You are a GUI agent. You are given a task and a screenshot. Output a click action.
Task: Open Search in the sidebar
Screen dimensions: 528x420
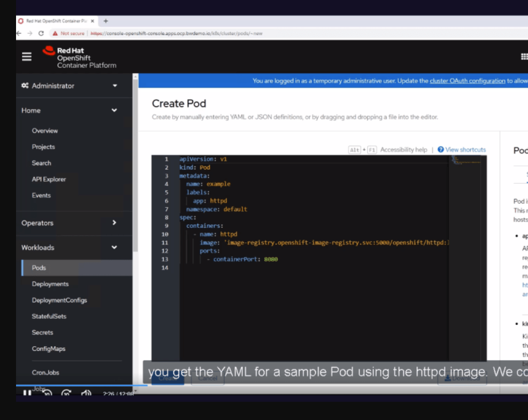(41, 163)
